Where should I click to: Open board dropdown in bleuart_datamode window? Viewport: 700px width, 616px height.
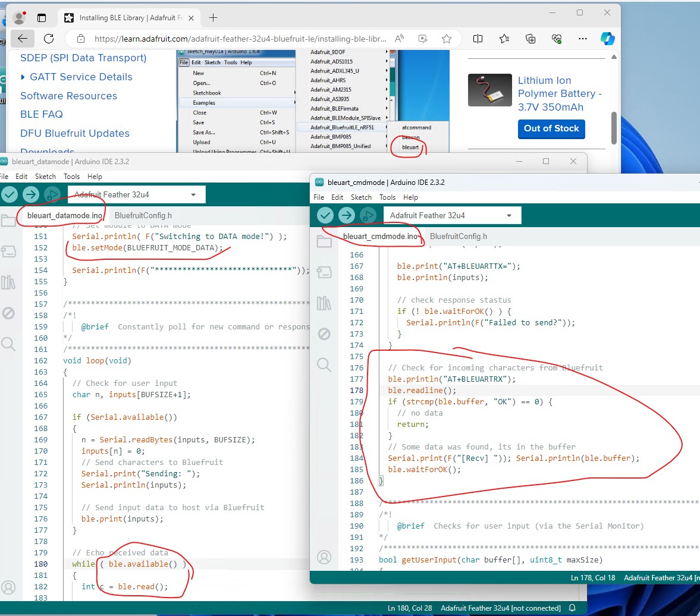(136, 194)
